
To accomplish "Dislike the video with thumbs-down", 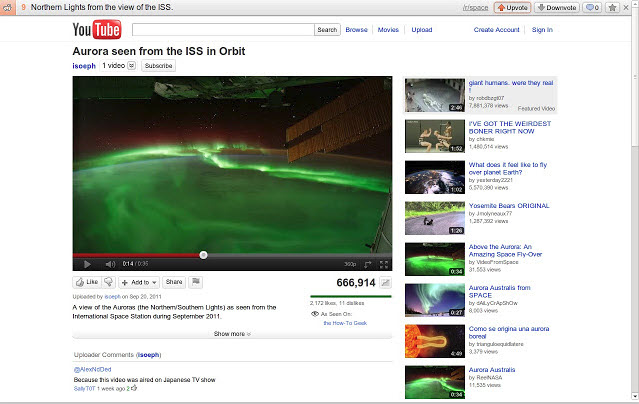I will point(108,282).
